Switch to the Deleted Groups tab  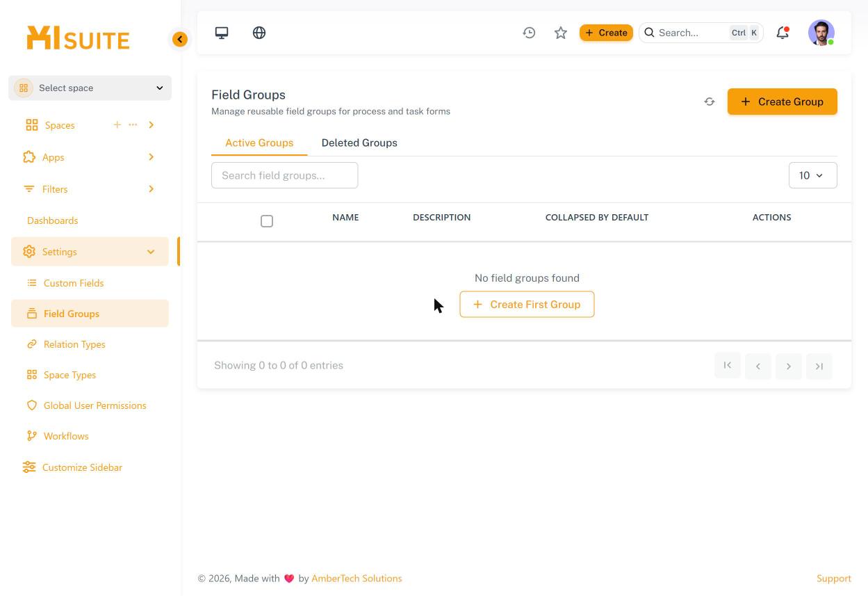pyautogui.click(x=359, y=143)
